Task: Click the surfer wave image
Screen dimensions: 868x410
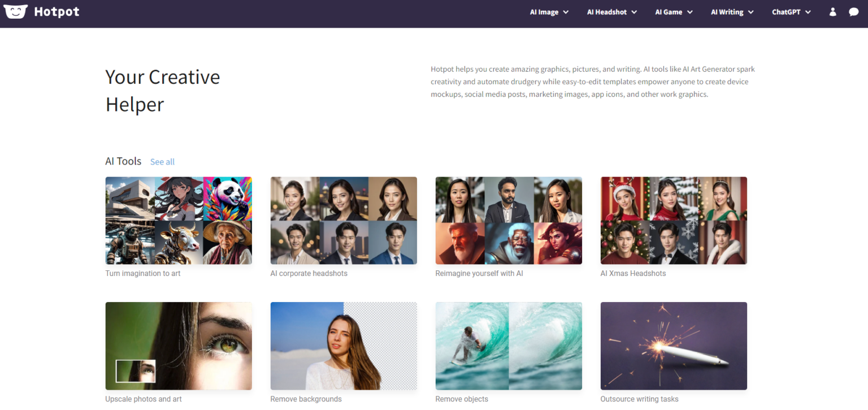Action: click(509, 346)
